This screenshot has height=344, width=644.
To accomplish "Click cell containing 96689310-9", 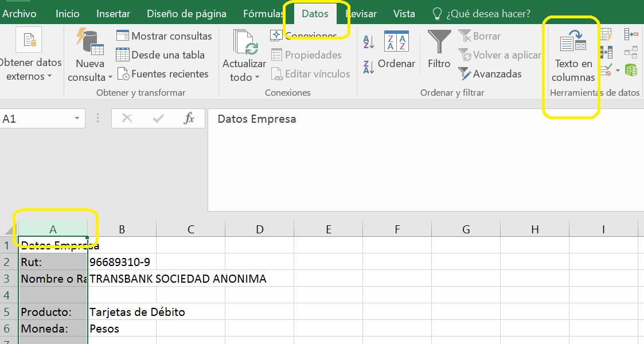I will [x=122, y=262].
